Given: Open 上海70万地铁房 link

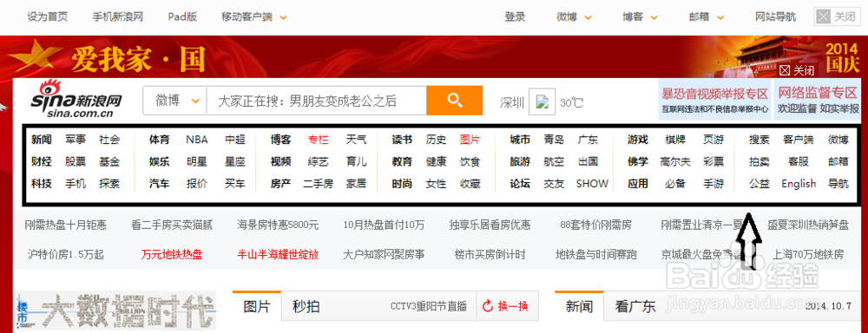Looking at the screenshot, I should 808,254.
